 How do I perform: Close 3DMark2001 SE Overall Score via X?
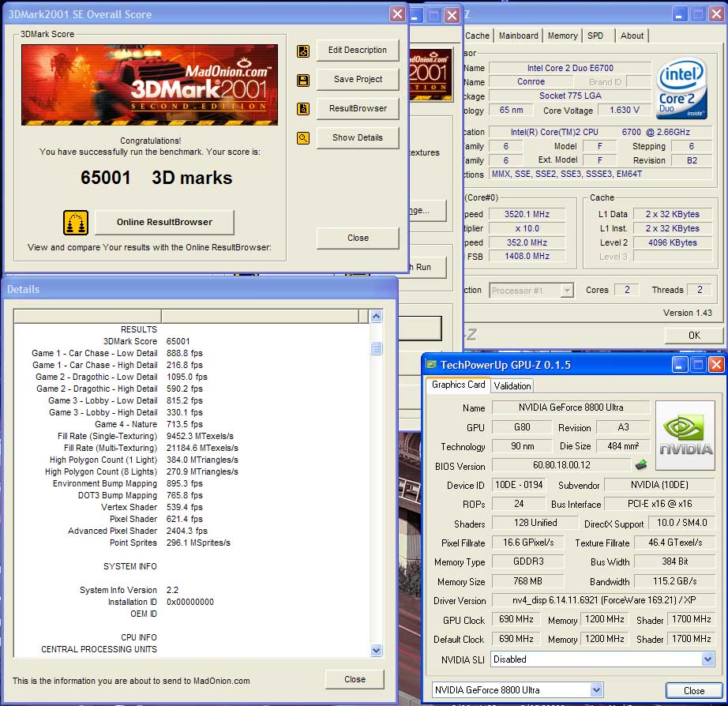tap(398, 14)
